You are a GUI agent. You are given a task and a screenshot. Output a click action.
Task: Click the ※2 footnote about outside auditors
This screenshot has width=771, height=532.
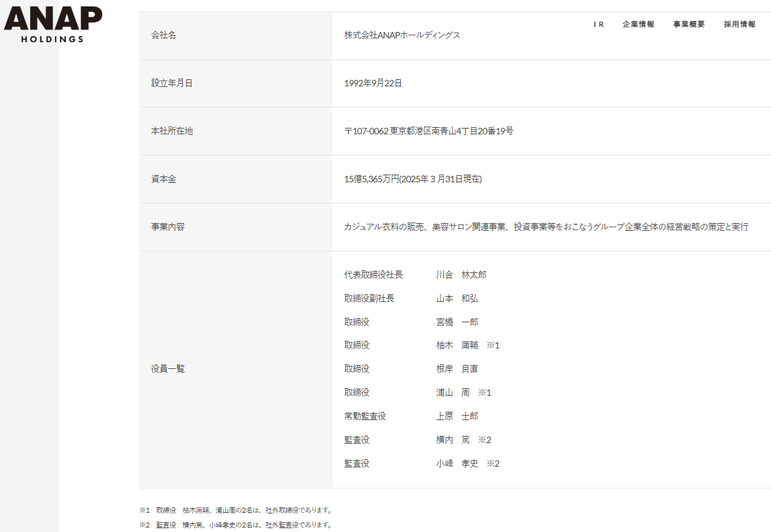pos(236,525)
